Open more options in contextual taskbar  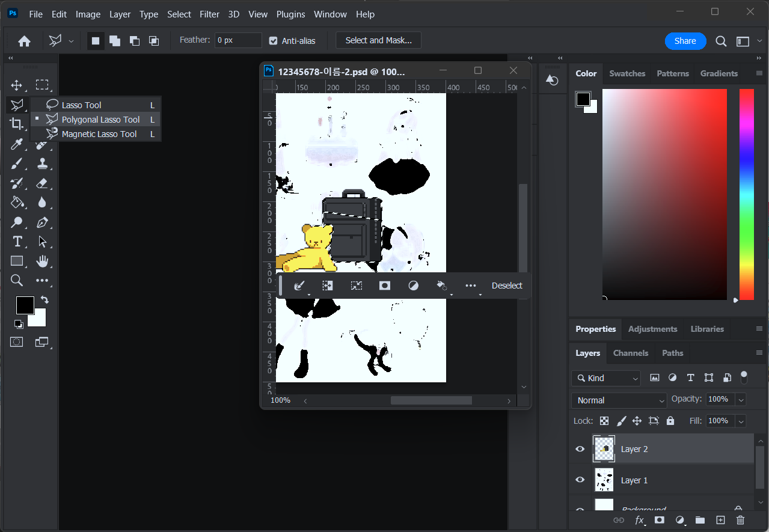coord(471,286)
